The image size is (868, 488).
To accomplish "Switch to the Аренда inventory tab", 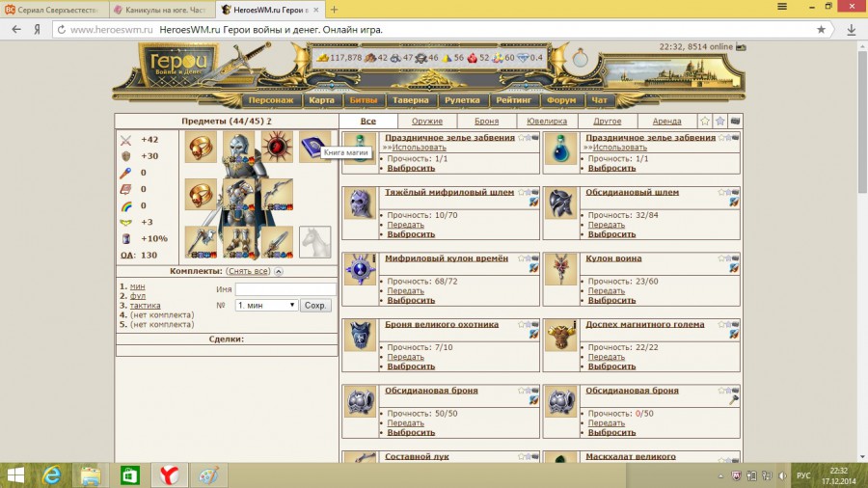I will 666,122.
